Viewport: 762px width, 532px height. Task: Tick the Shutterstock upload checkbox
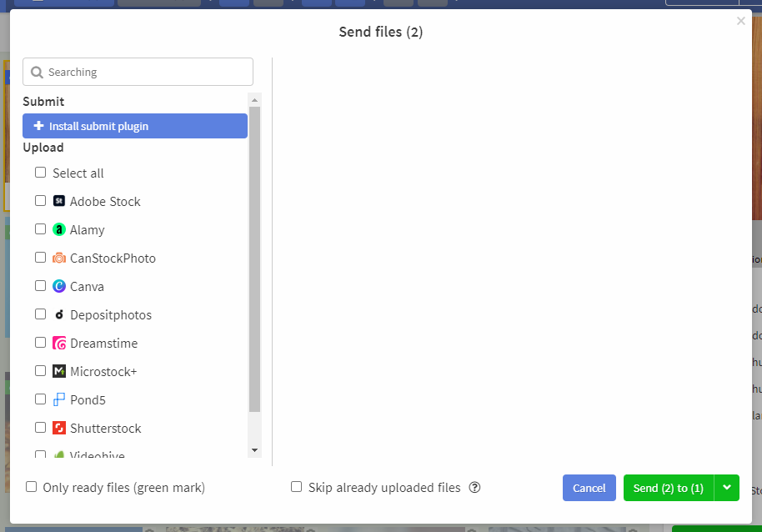coord(40,428)
